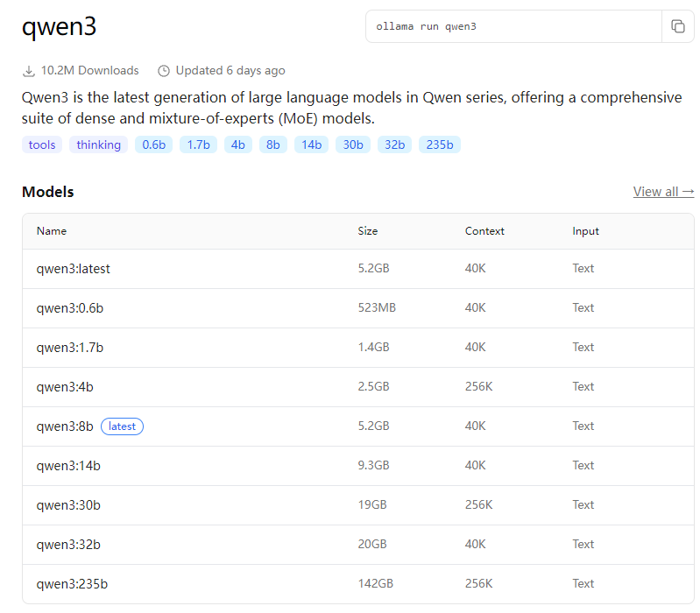Open the qwen3:1.7b model
This screenshot has width=700, height=613.
[x=70, y=348]
